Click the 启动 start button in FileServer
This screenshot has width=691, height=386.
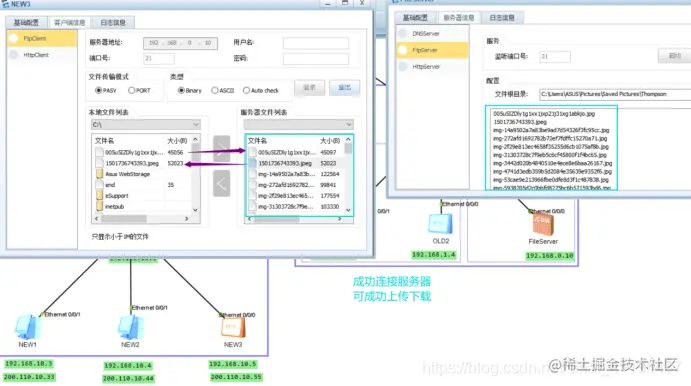(675, 56)
